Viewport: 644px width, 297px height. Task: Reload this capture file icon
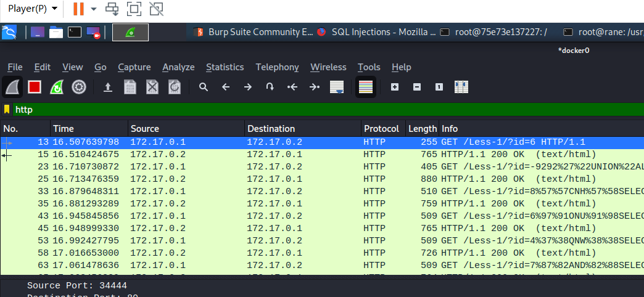(x=175, y=87)
